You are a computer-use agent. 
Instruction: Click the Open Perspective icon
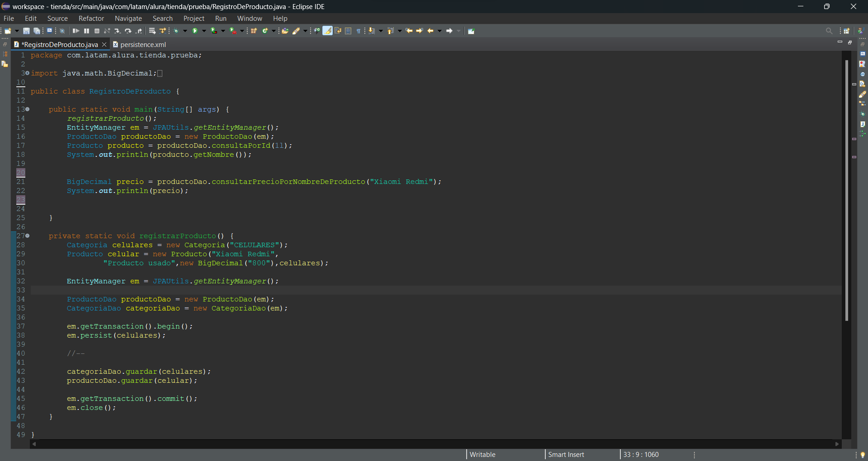tap(847, 31)
